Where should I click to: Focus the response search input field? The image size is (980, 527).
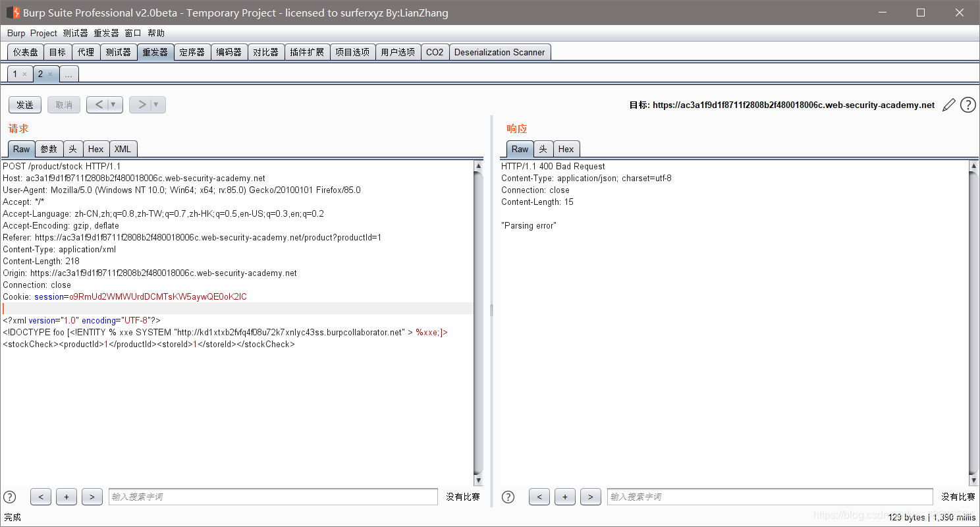click(770, 497)
